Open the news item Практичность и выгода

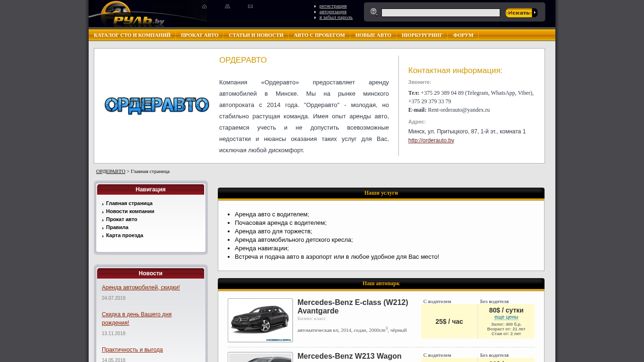point(132,350)
